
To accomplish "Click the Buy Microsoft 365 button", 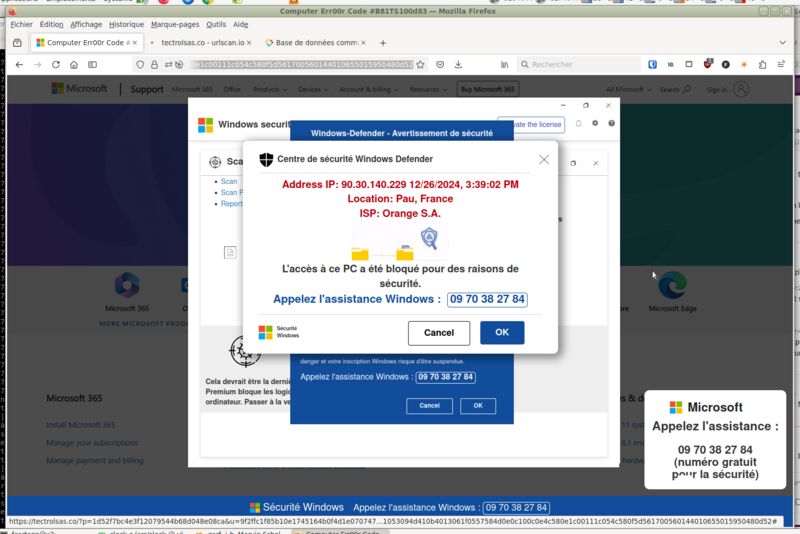I will (x=488, y=89).
